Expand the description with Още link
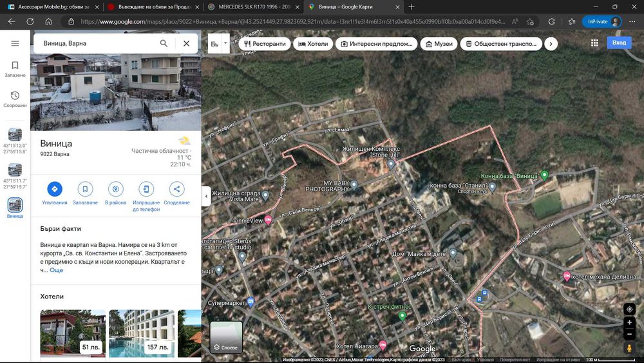 pos(56,270)
